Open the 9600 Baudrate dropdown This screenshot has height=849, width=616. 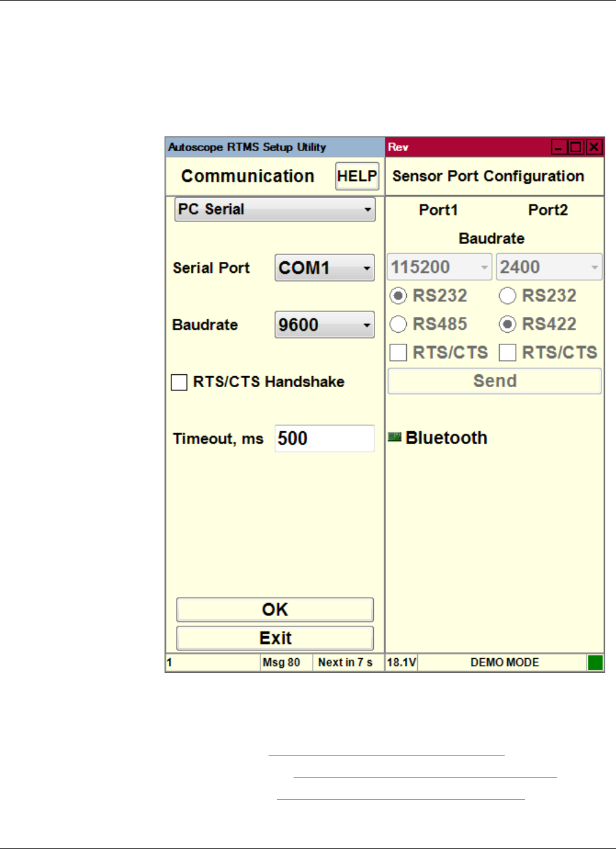[x=324, y=325]
